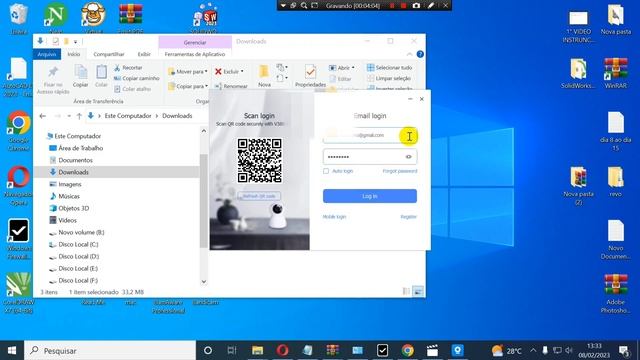The width and height of the screenshot is (640, 360).
Task: Switch Explorer to large icons view
Action: (x=418, y=291)
